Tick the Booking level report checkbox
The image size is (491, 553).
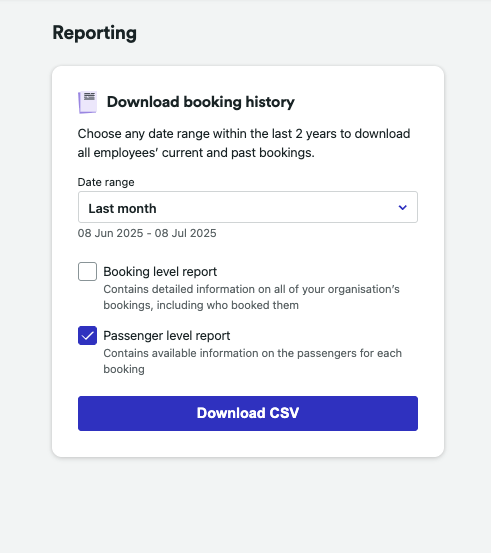87,272
